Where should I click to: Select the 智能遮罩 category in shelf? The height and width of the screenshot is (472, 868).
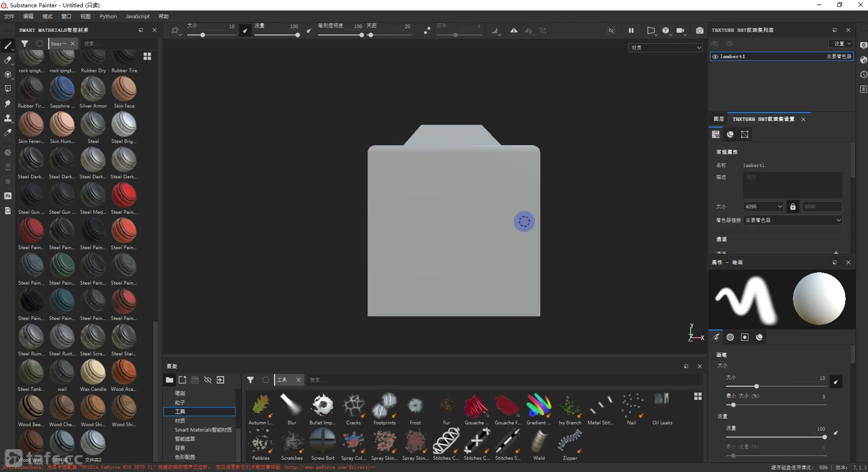(185, 439)
